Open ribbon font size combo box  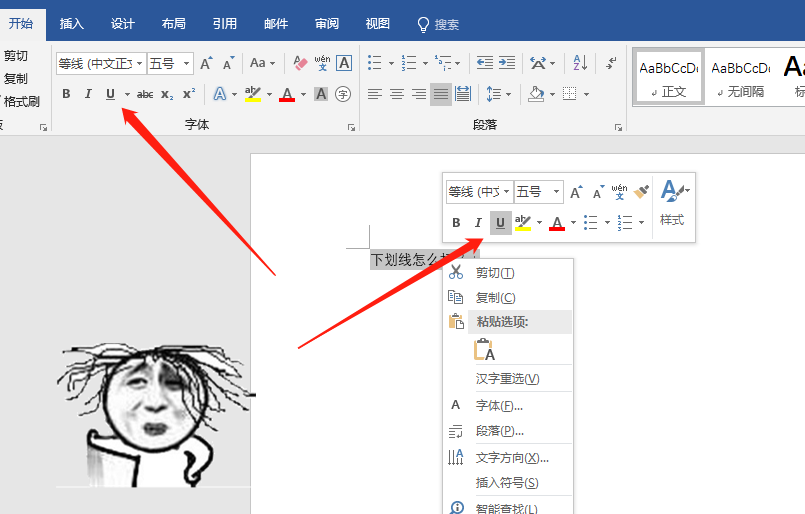click(170, 64)
